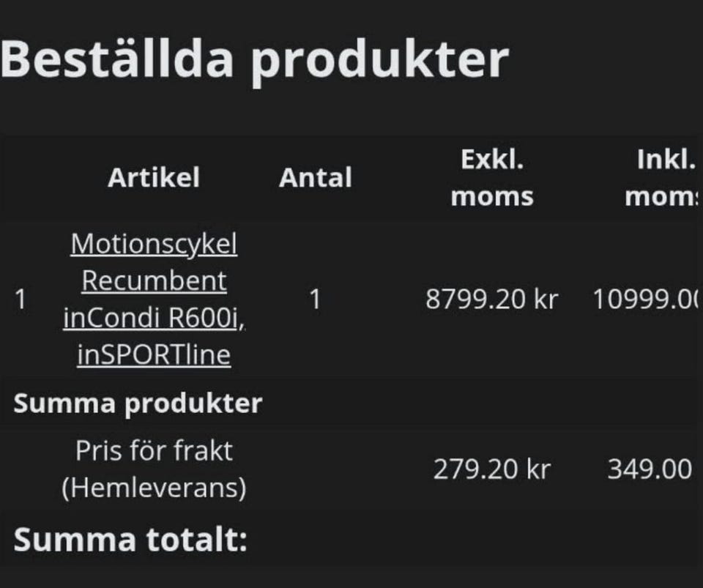Image resolution: width=703 pixels, height=588 pixels.
Task: Click the Antal column header
Action: (315, 178)
